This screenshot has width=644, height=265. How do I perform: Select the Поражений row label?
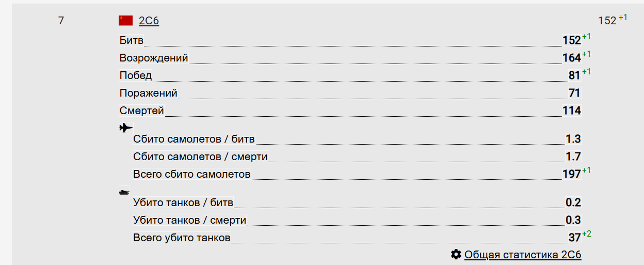[149, 93]
